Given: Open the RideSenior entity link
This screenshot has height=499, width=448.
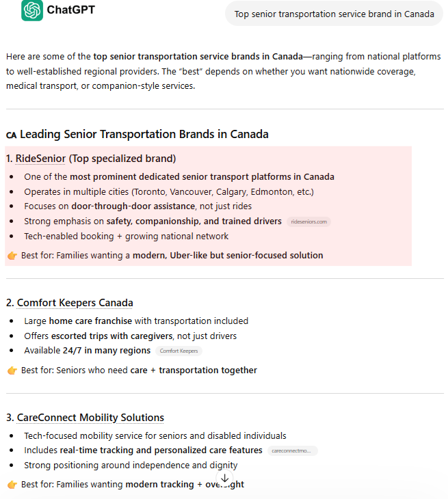Looking at the screenshot, I should tap(40, 159).
